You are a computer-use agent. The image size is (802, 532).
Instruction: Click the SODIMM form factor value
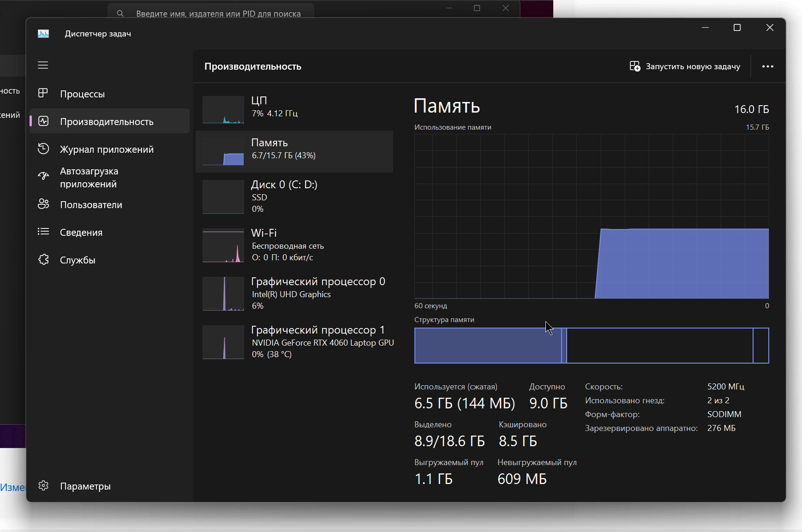coord(724,414)
